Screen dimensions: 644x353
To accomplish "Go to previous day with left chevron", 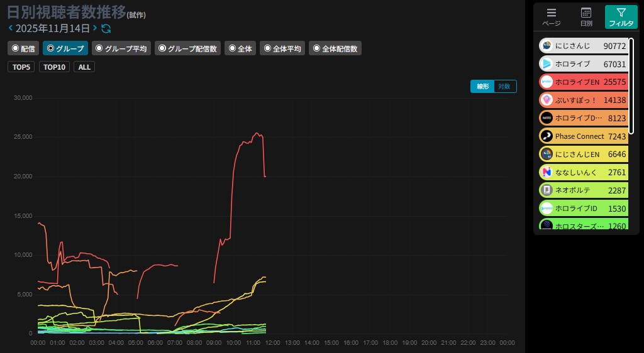I will click(x=11, y=28).
